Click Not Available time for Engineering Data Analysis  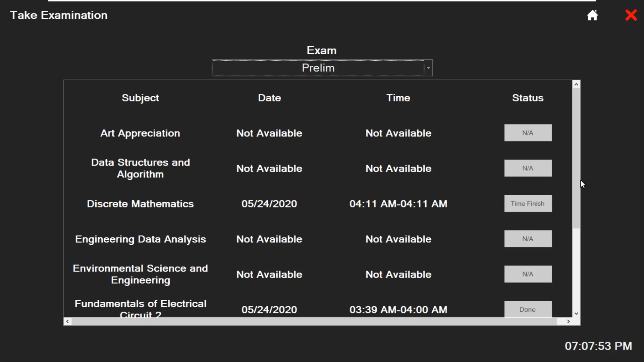pos(398,239)
